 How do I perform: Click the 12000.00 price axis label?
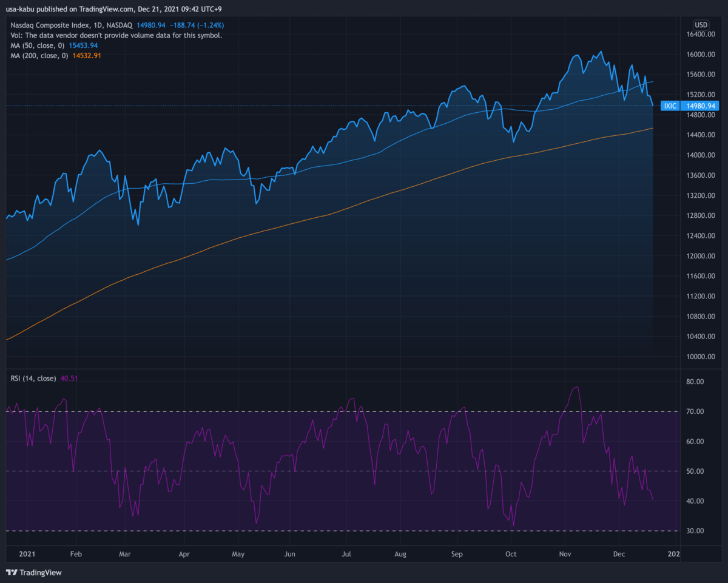tap(701, 256)
